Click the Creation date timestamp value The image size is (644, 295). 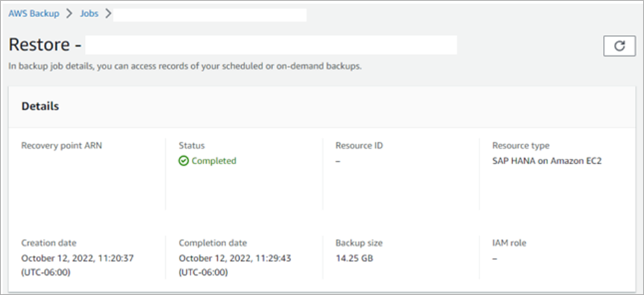click(x=77, y=265)
